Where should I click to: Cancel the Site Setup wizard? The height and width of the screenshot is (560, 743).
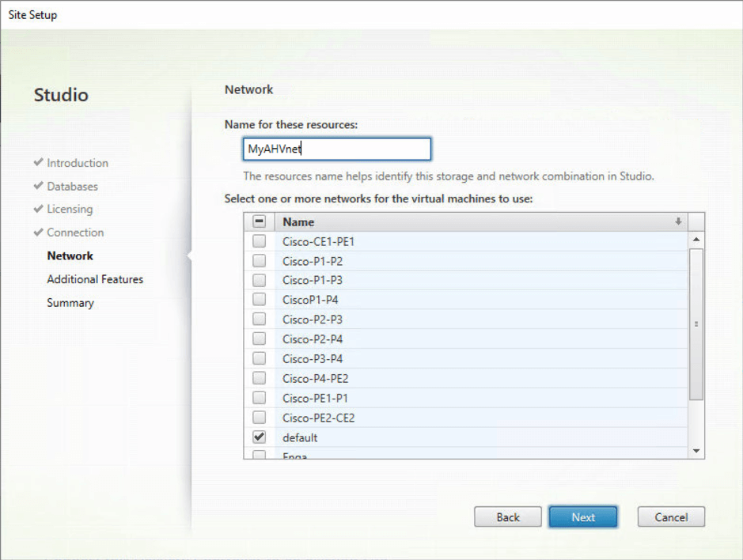tap(671, 516)
